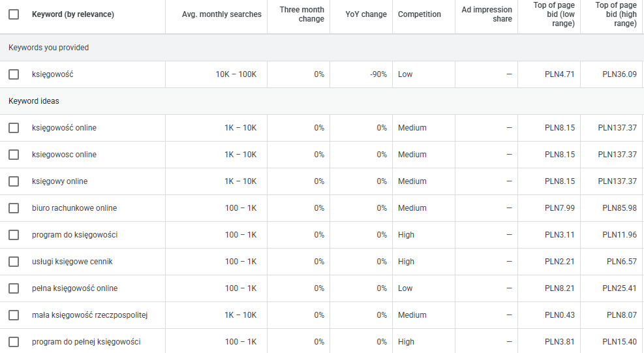Sort by Three month change column
This screenshot has height=353, width=644.
coord(301,14)
